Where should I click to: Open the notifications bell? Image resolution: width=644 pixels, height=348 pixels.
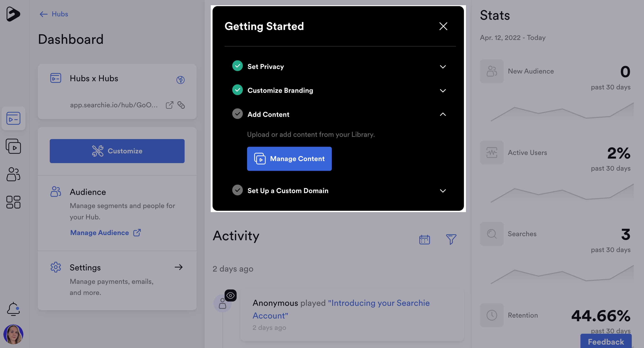pos(13,309)
